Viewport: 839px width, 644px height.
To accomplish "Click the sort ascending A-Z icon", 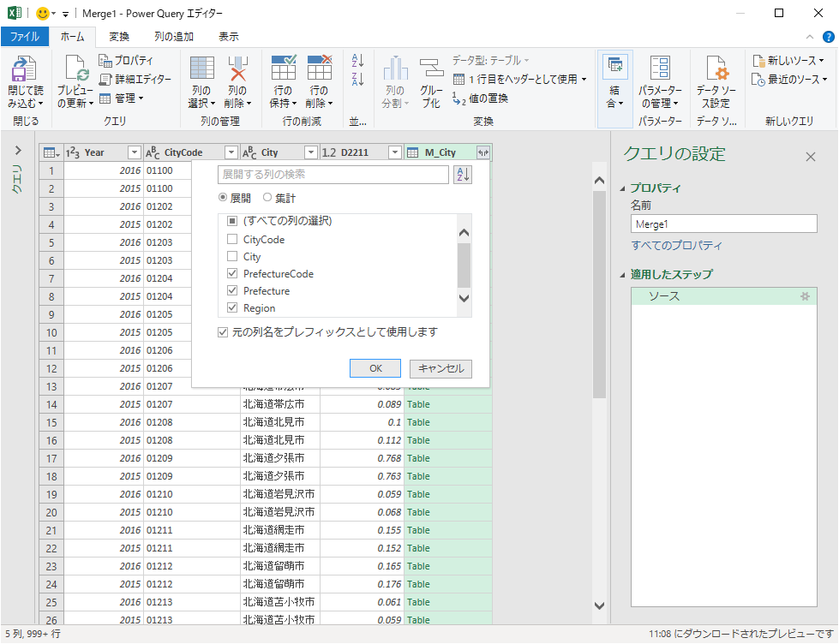I will (358, 61).
